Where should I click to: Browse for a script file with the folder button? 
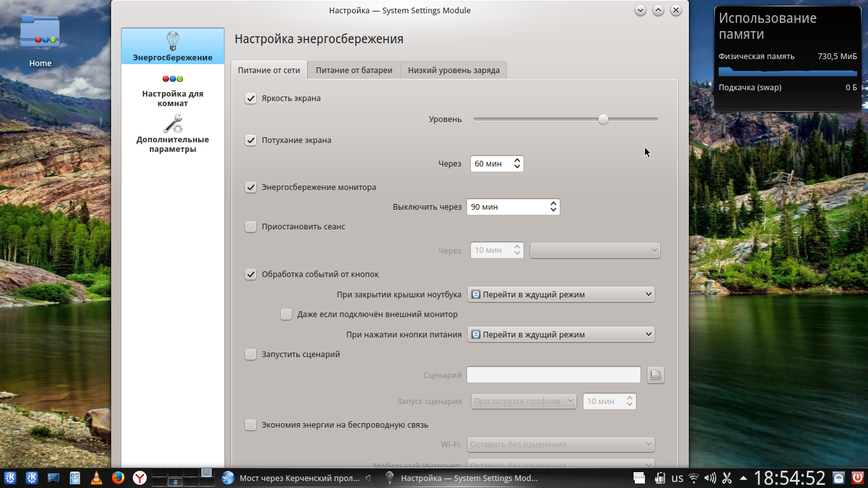pyautogui.click(x=656, y=375)
